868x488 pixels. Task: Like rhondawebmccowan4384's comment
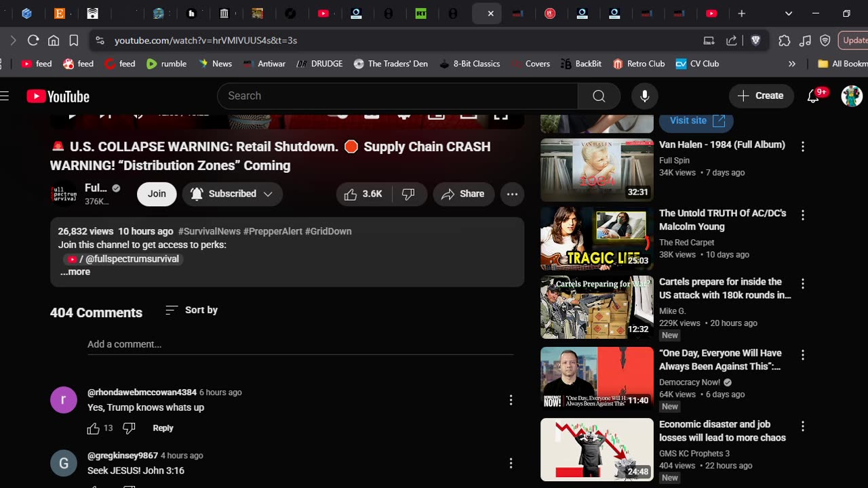point(94,428)
